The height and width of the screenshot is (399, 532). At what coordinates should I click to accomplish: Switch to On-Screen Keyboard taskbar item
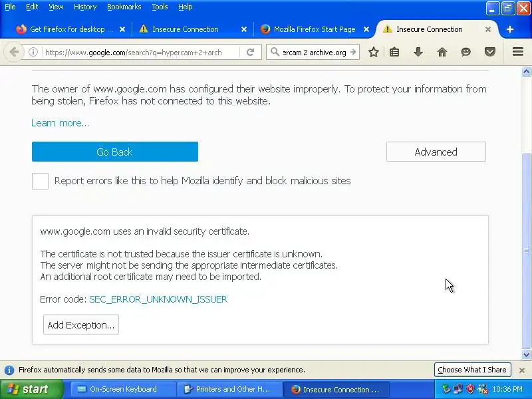122,389
